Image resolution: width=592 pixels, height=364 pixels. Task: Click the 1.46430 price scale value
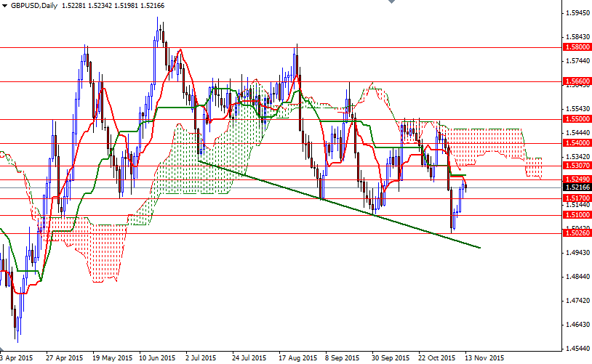point(577,325)
